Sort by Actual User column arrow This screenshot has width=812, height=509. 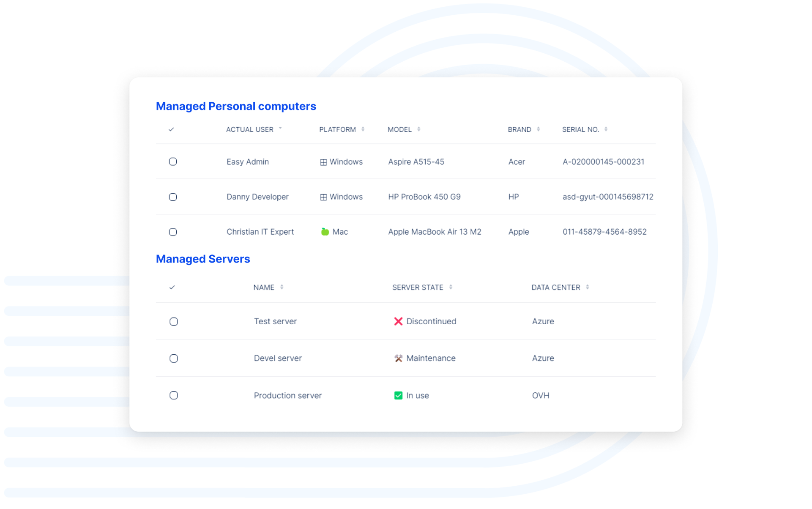pyautogui.click(x=280, y=129)
